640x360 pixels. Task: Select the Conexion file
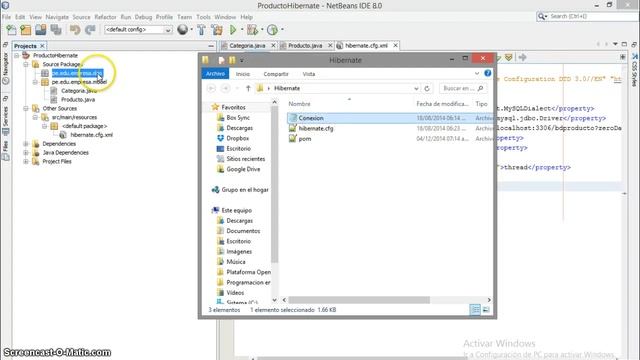[x=311, y=118]
